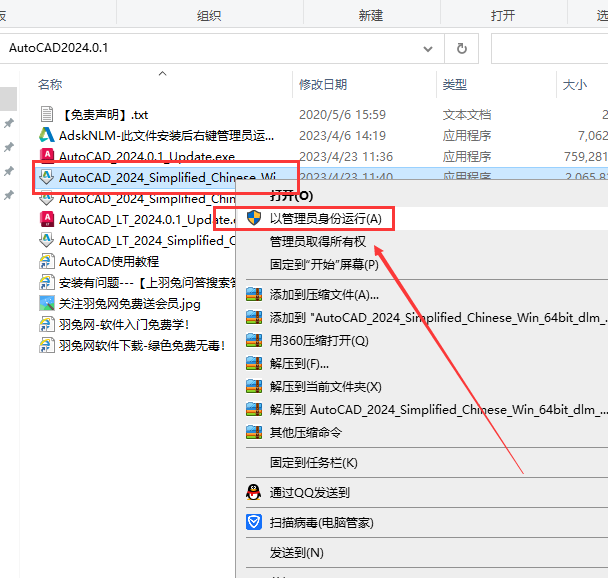Select AutoCAD_2024.0.1_Update.exe file name
The height and width of the screenshot is (578, 608).
147,156
